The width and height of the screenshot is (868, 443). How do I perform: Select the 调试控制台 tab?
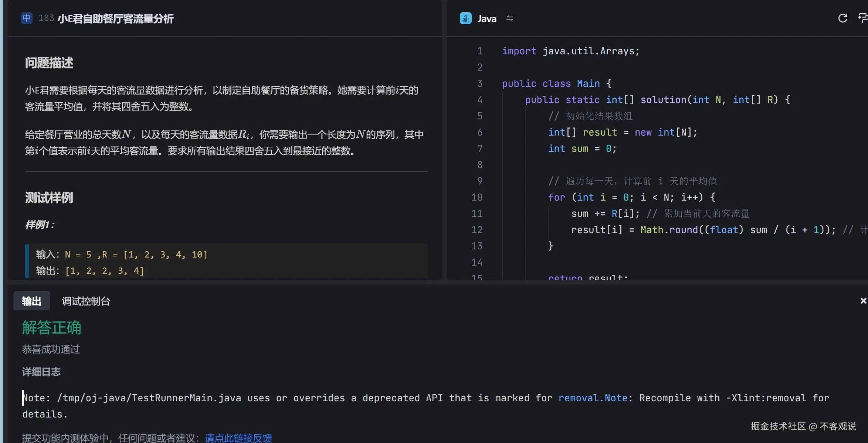tap(86, 301)
